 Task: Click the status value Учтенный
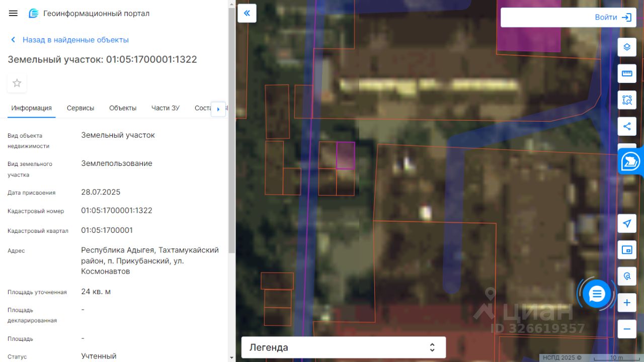99,356
